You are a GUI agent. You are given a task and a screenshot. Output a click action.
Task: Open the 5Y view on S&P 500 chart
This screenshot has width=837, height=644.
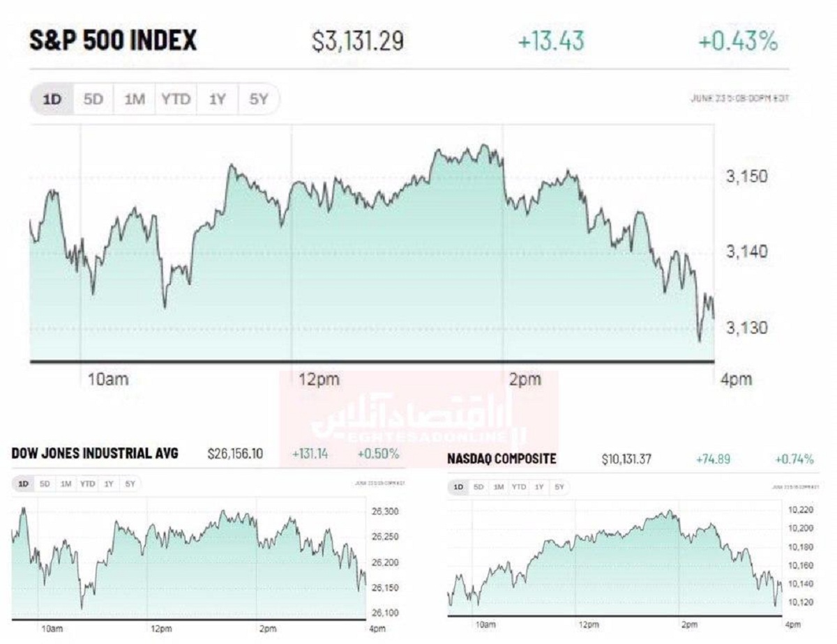(x=258, y=100)
